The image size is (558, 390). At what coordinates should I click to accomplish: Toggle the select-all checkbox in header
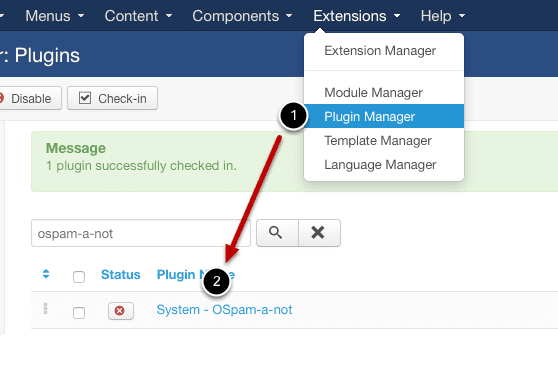[x=79, y=276]
